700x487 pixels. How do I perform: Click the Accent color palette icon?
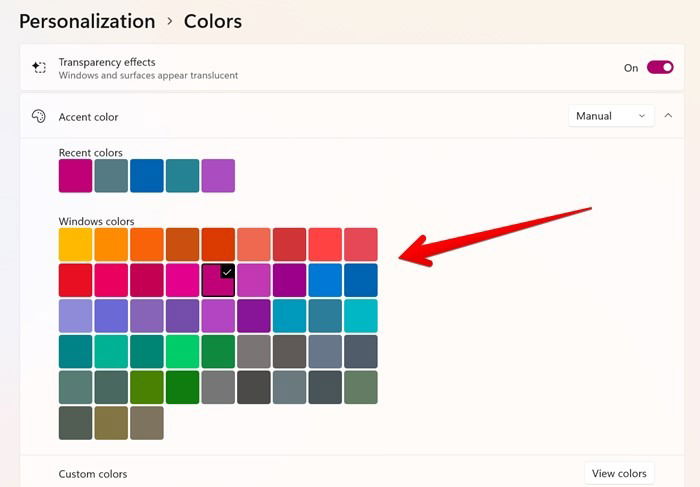point(39,117)
